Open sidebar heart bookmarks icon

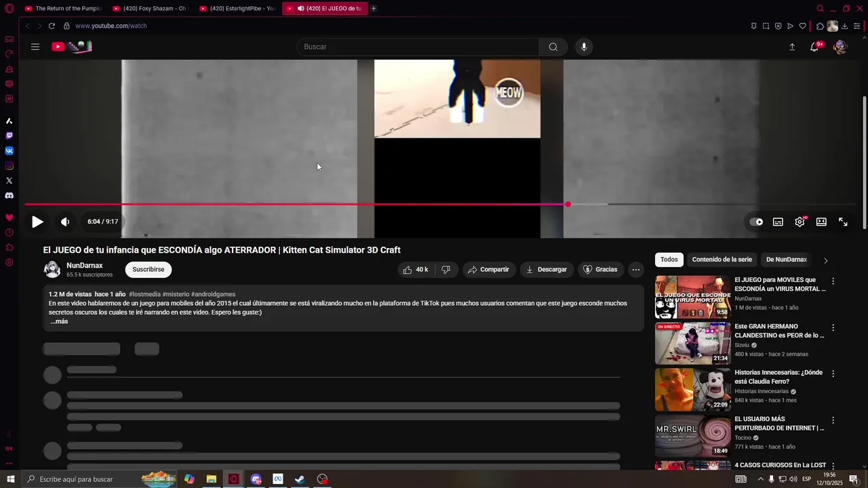pyautogui.click(x=9, y=218)
